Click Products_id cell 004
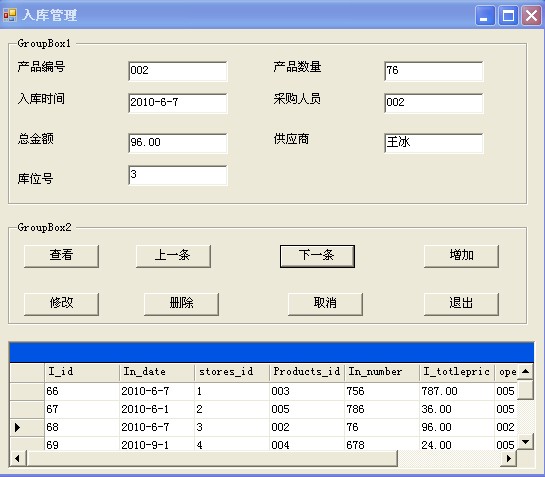This screenshot has height=477, width=545. click(307, 444)
